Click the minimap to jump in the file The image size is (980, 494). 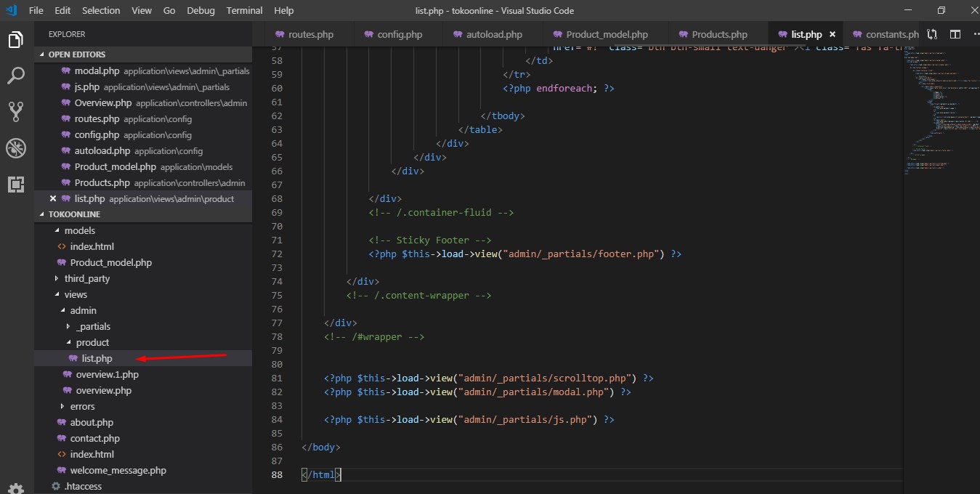click(x=937, y=109)
